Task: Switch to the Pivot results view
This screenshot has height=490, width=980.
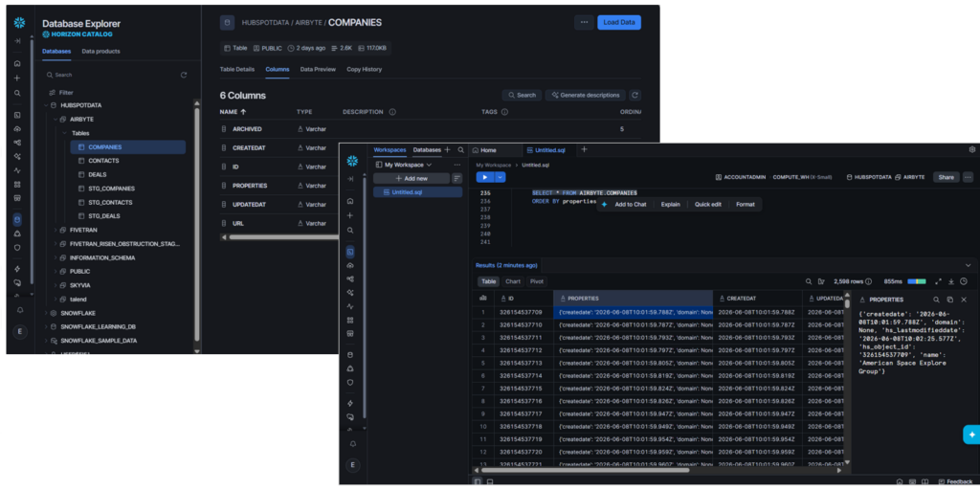Action: (x=537, y=282)
